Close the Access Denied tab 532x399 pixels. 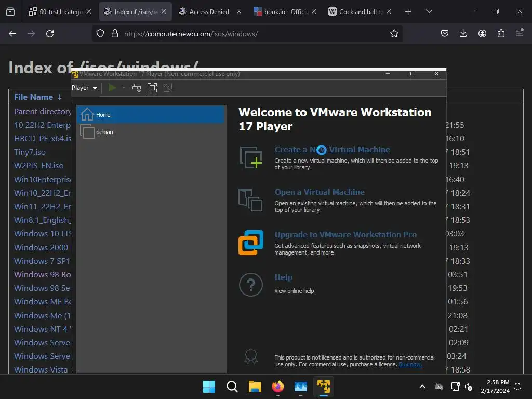pos(239,11)
